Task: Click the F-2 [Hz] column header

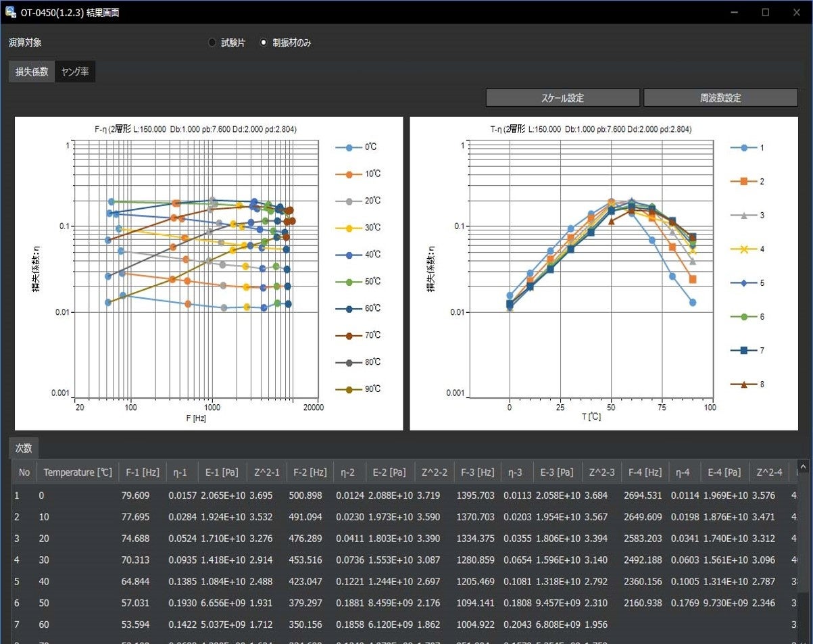Action: (310, 472)
